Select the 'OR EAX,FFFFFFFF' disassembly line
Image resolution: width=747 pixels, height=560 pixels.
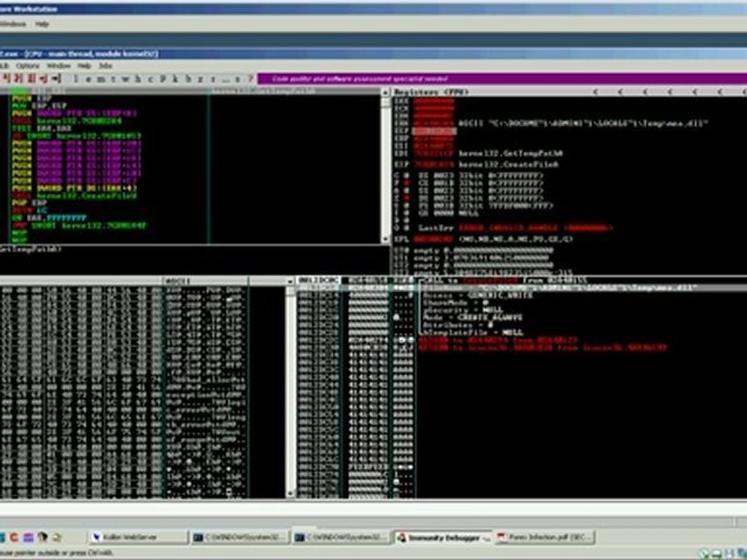50,218
